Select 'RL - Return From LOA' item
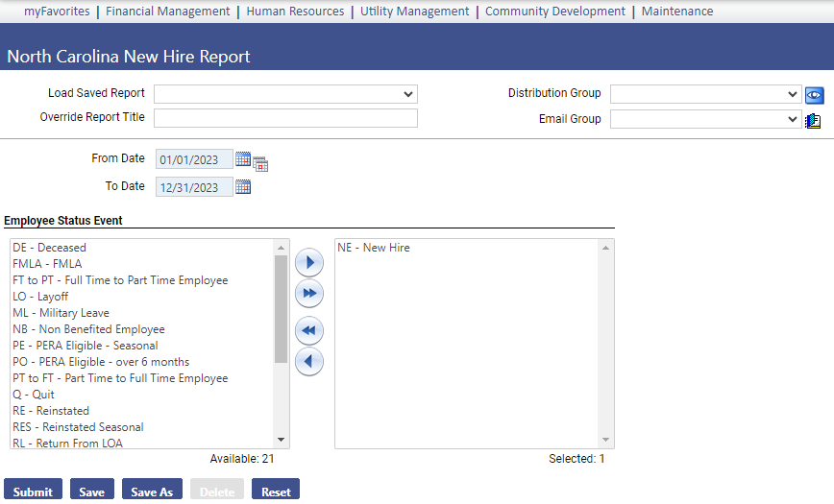The image size is (834, 504). [x=142, y=443]
